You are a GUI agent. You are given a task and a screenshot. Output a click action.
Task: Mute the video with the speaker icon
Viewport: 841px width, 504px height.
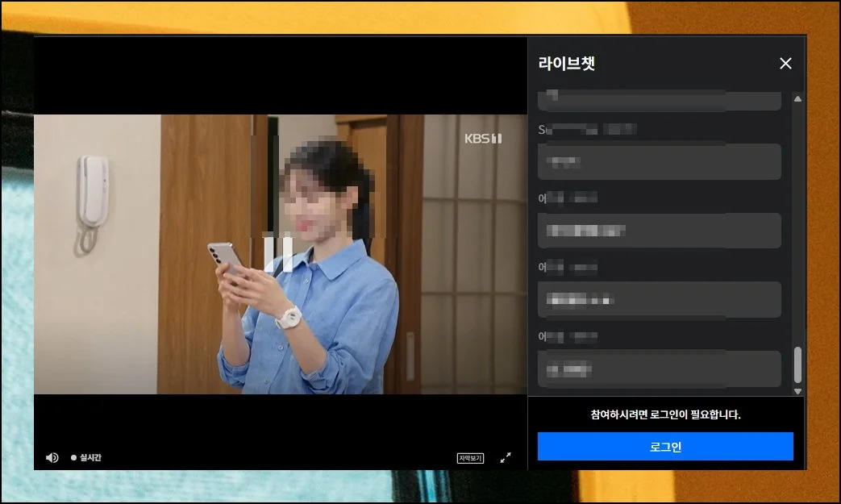click(52, 457)
